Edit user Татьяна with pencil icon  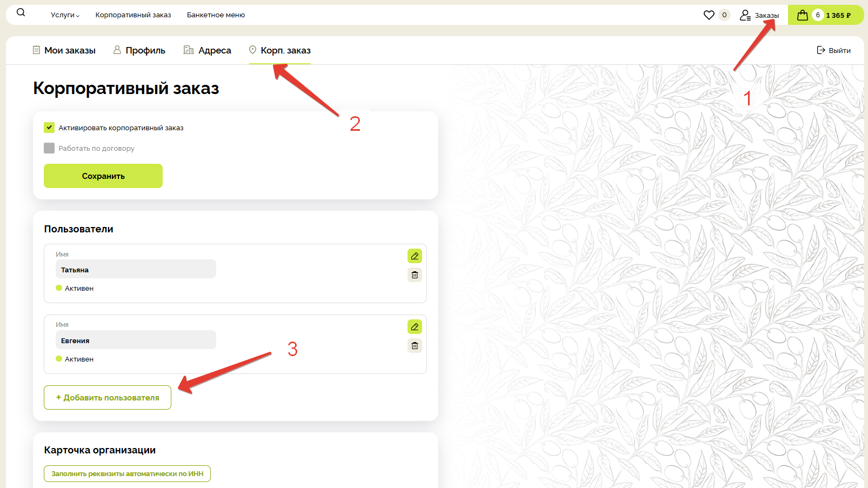coord(415,256)
